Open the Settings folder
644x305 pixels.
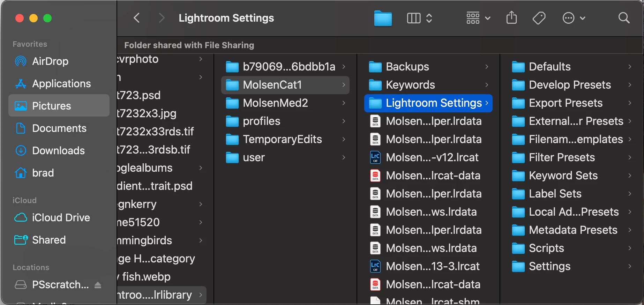[x=571, y=266]
